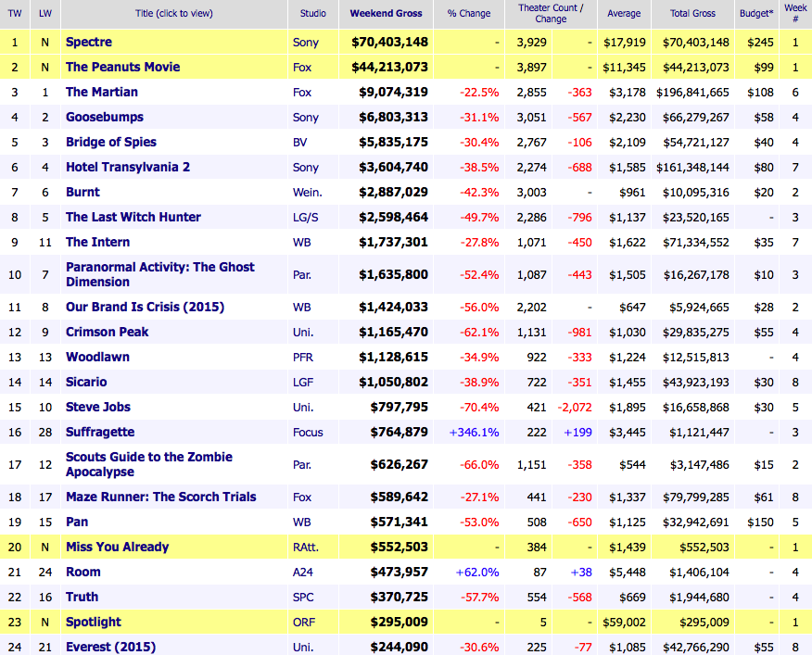
Task: Select Hotel Transylvania 2 total $161,348,144
Action: [x=692, y=168]
